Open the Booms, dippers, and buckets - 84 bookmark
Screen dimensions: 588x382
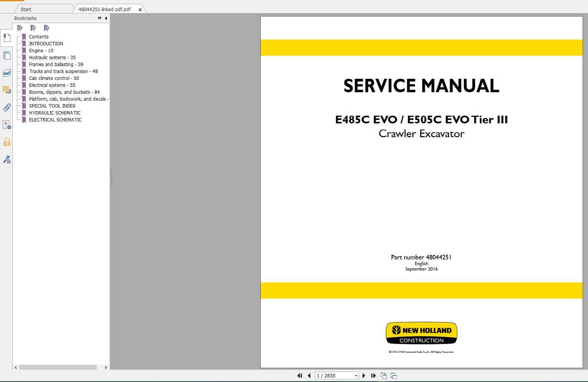[64, 92]
